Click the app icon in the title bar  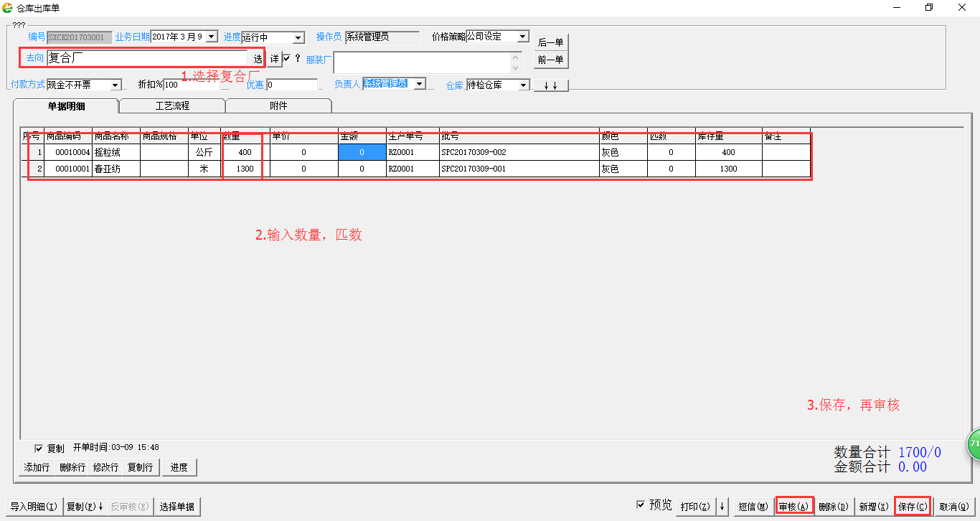[x=8, y=7]
